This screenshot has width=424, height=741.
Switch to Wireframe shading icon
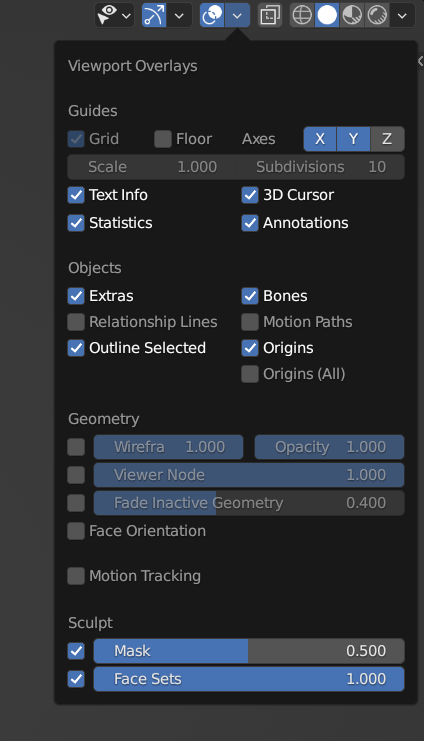302,15
